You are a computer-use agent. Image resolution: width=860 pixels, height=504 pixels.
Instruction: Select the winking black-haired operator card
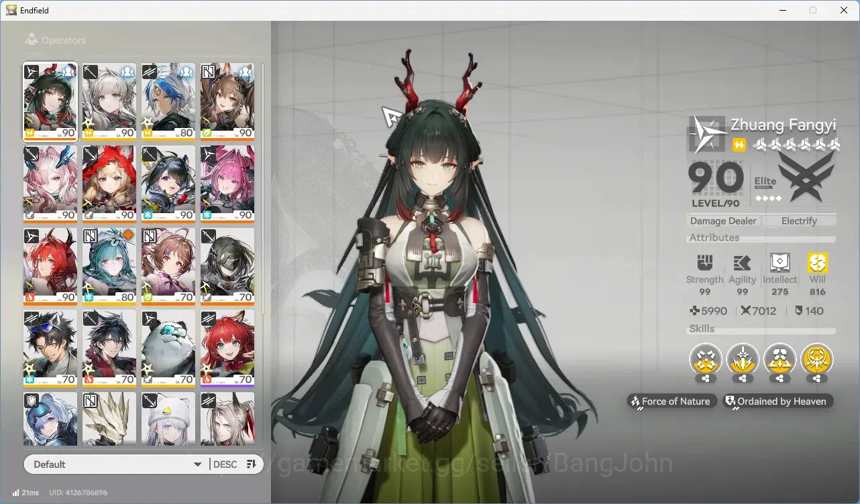click(168, 184)
